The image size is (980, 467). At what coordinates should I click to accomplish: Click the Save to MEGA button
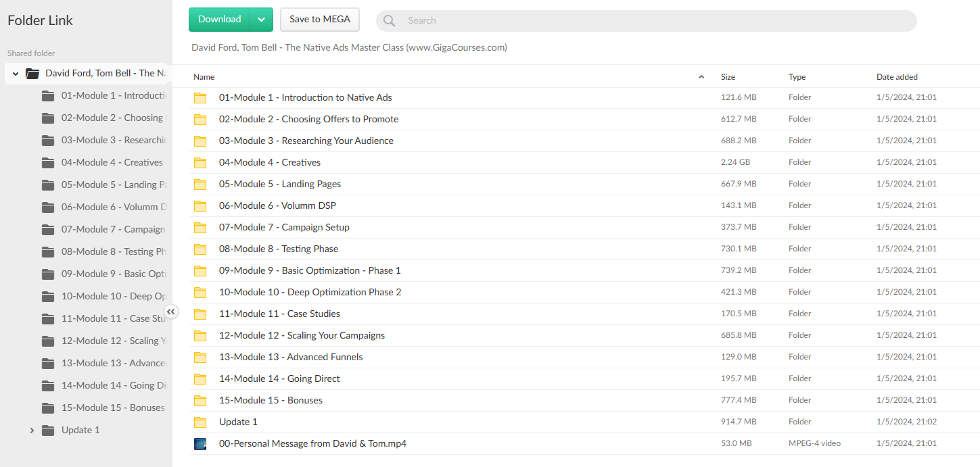pos(320,20)
